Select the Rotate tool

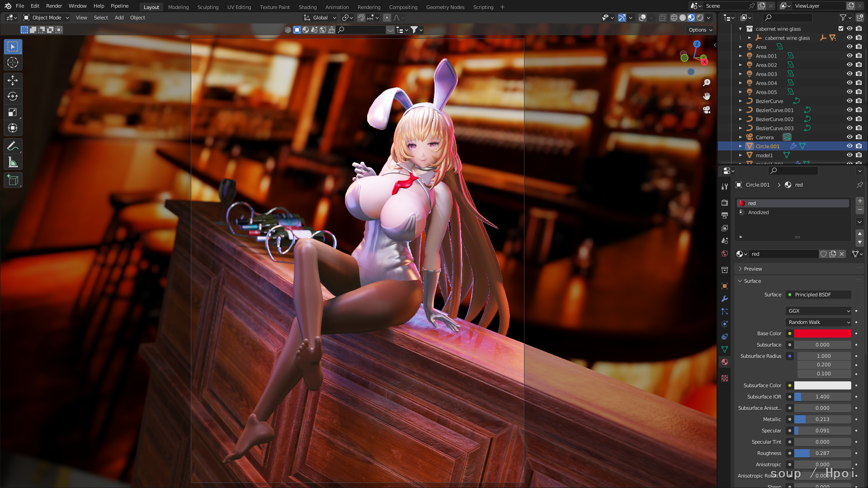[x=13, y=96]
